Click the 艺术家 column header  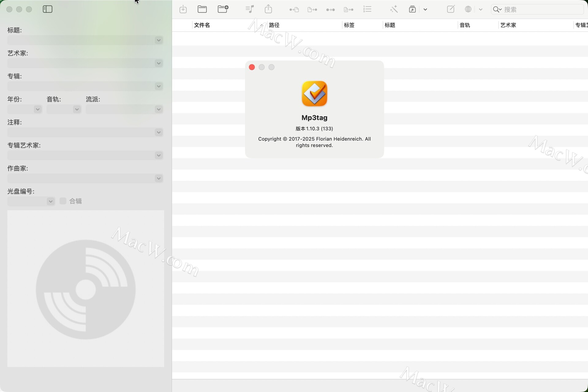508,25
